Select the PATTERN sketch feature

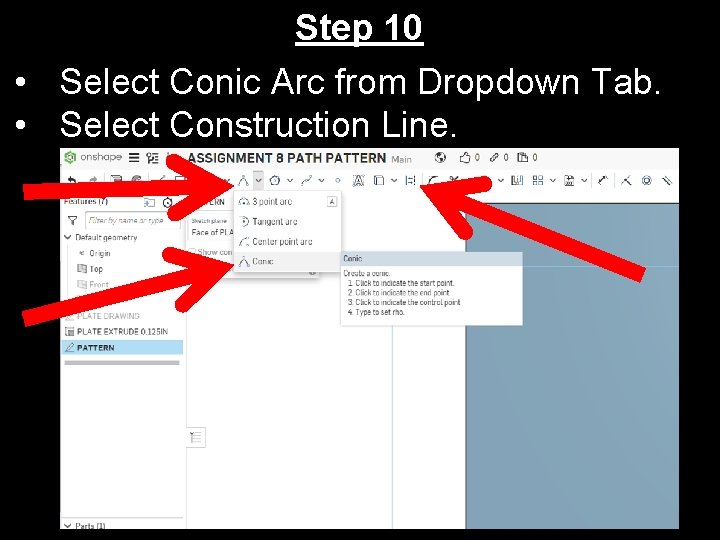tap(122, 348)
